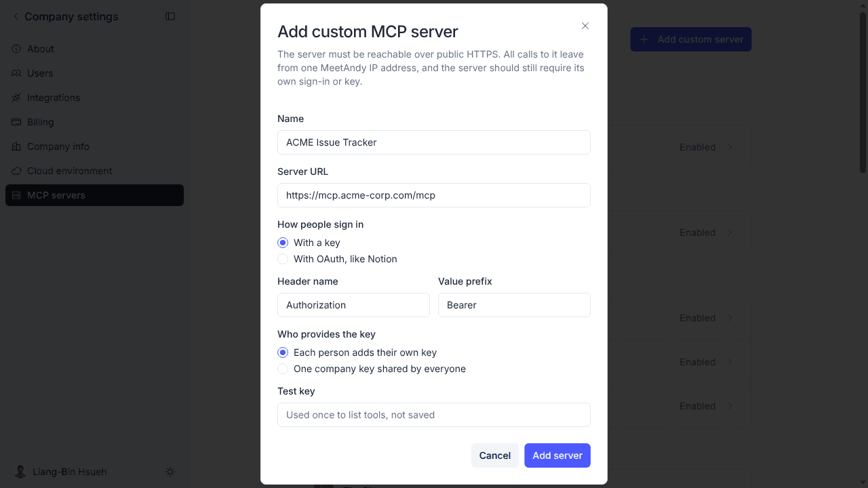Focus the Value prefix Bearer field
Screen dimensions: 868x488
click(x=514, y=305)
